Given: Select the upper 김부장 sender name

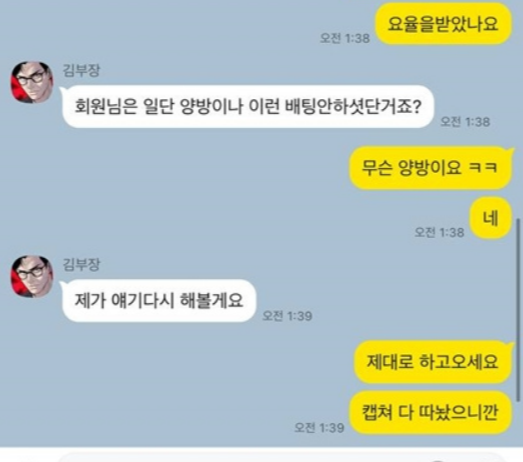Looking at the screenshot, I should click(81, 71).
